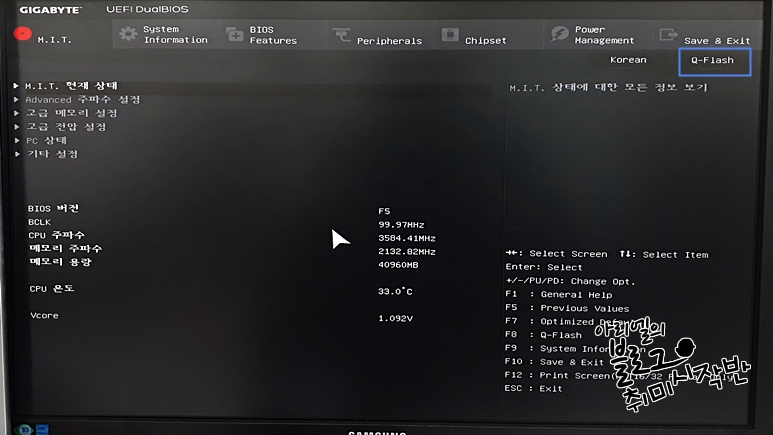Click the Enter: Select help line

pyautogui.click(x=544, y=267)
